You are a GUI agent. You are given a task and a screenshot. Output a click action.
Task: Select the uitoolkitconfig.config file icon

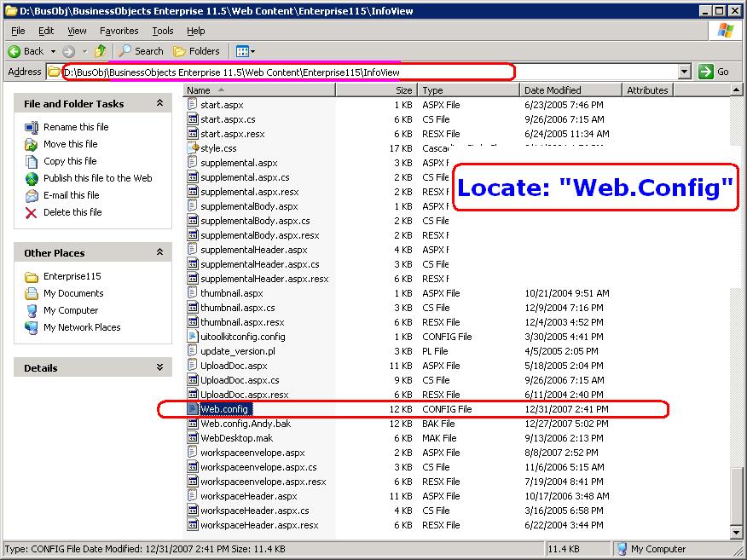pos(193,337)
